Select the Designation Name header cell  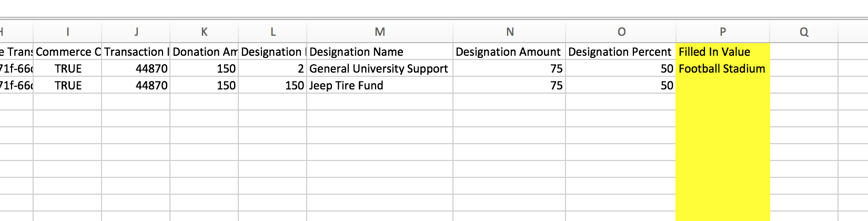(379, 52)
